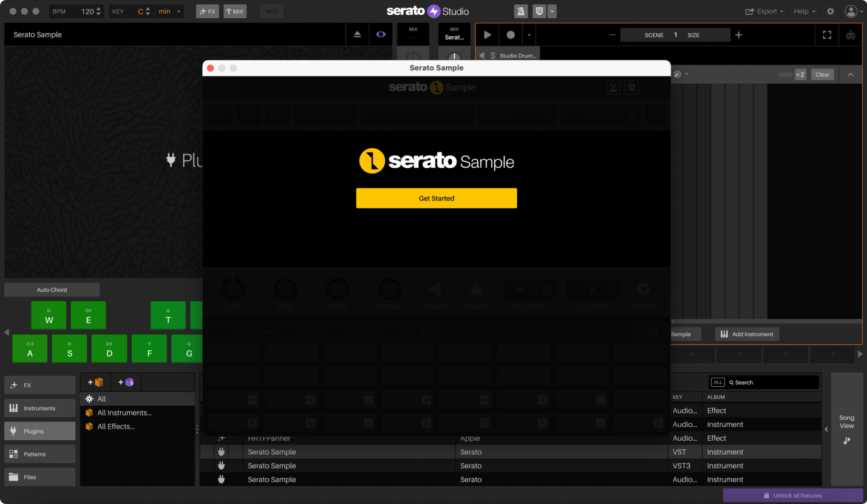Open the Instruments panel in the sidebar

coord(39,407)
